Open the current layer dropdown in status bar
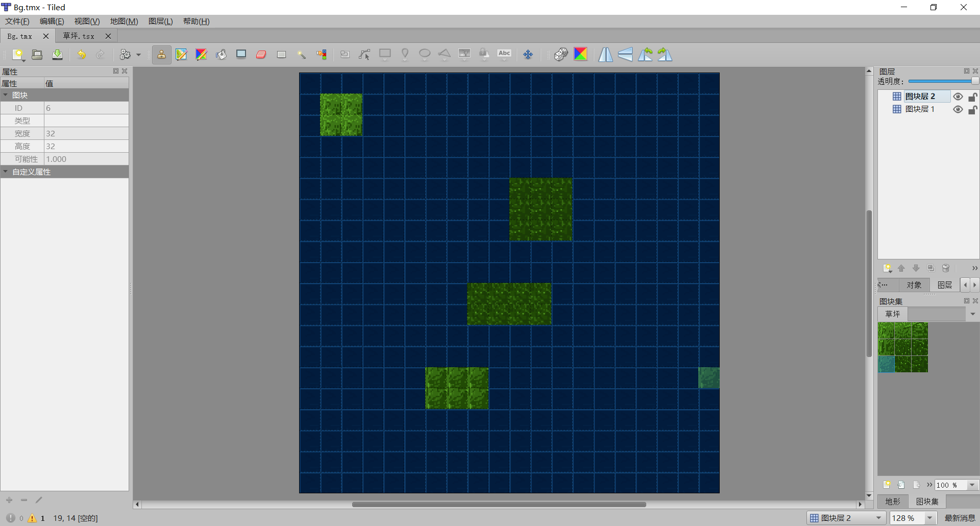The image size is (980, 526). (846, 518)
